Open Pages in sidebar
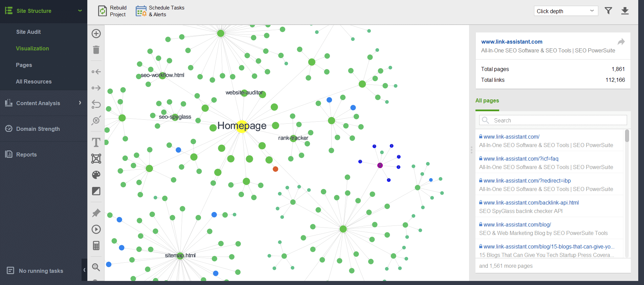The width and height of the screenshot is (644, 285). click(x=24, y=65)
